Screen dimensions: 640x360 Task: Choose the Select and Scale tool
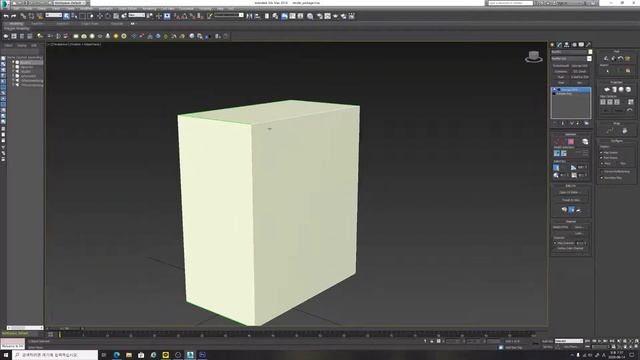(x=116, y=16)
